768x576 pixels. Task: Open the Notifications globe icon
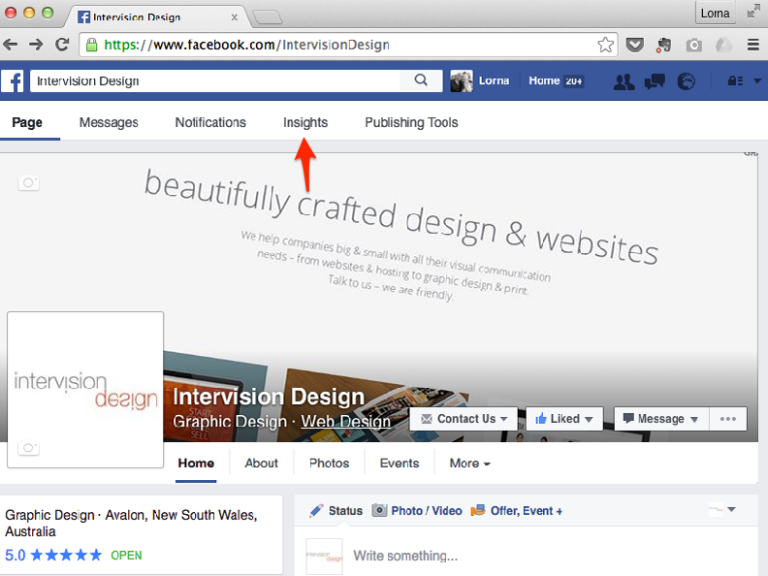tap(686, 81)
